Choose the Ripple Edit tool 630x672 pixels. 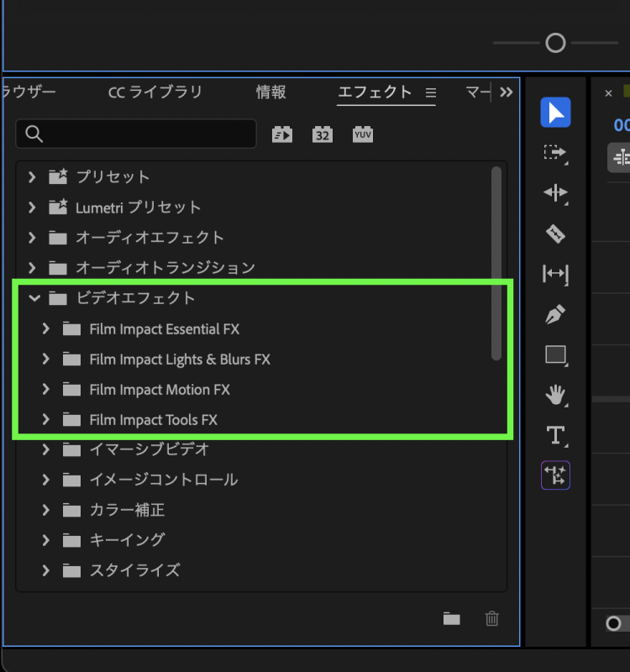[555, 193]
